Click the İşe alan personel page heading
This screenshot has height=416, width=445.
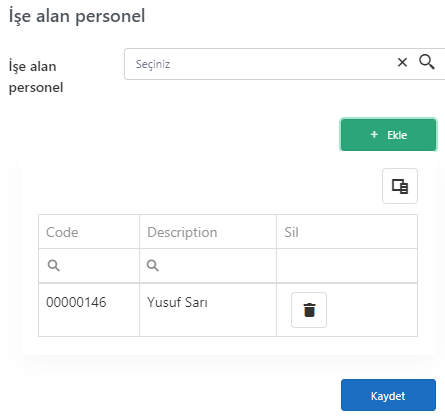coord(77,16)
